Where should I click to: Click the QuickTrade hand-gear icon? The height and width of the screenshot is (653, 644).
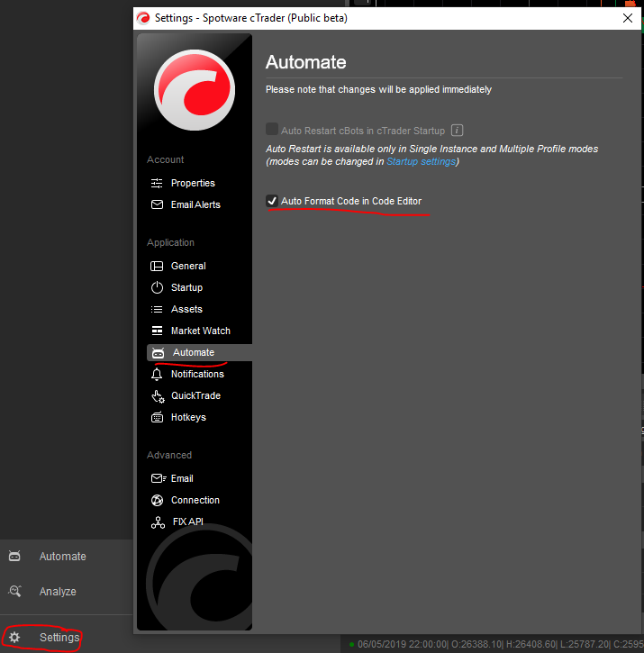(x=158, y=396)
